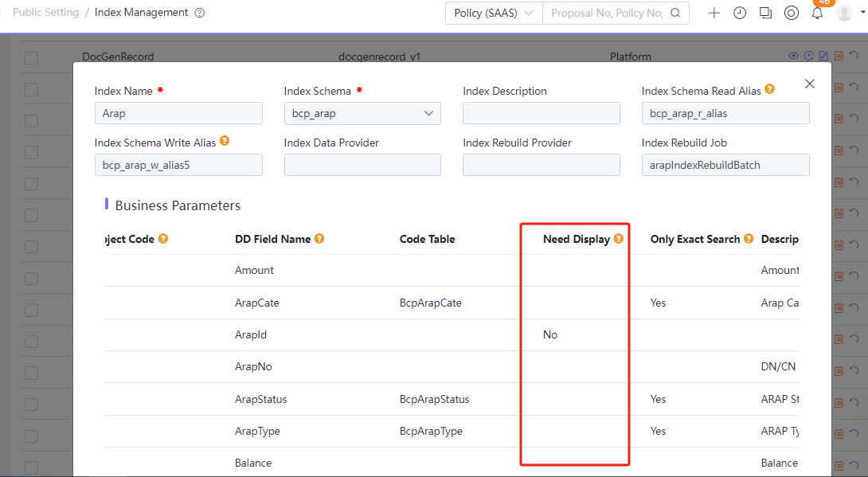Click the help icon beside Only Exact Search header
Screen dimensions: 868x477
tap(749, 239)
